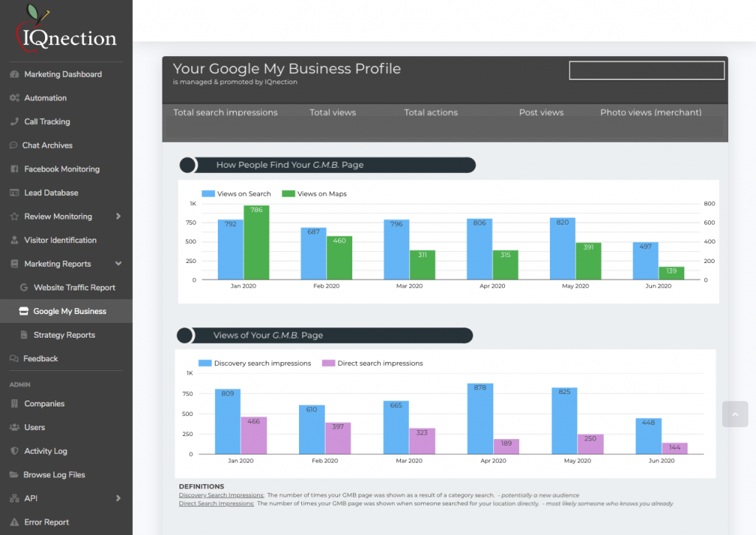This screenshot has width=756, height=535.
Task: Click the API network icon
Action: click(x=15, y=498)
